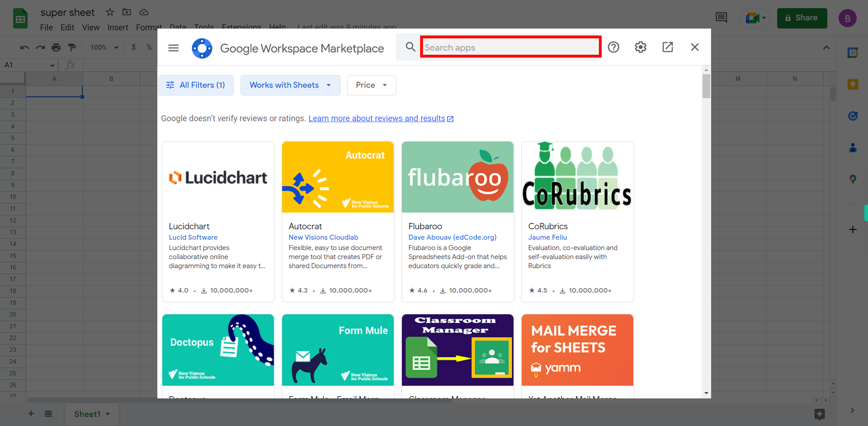Click Move to folder icon by title
868x426 pixels.
tap(127, 12)
